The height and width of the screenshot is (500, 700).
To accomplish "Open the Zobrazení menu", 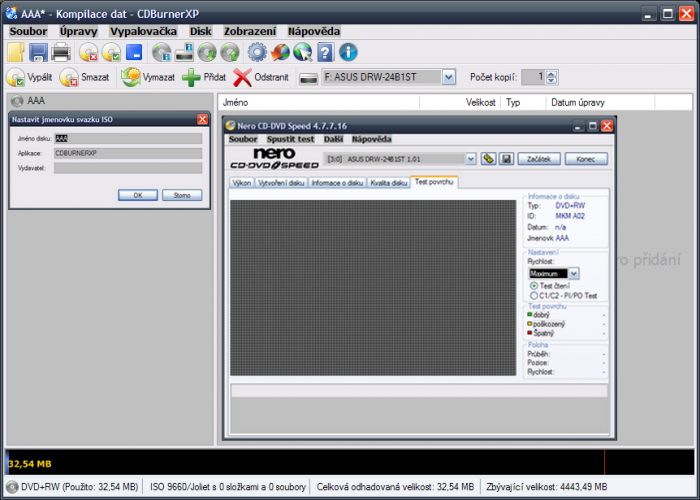I will click(x=250, y=31).
